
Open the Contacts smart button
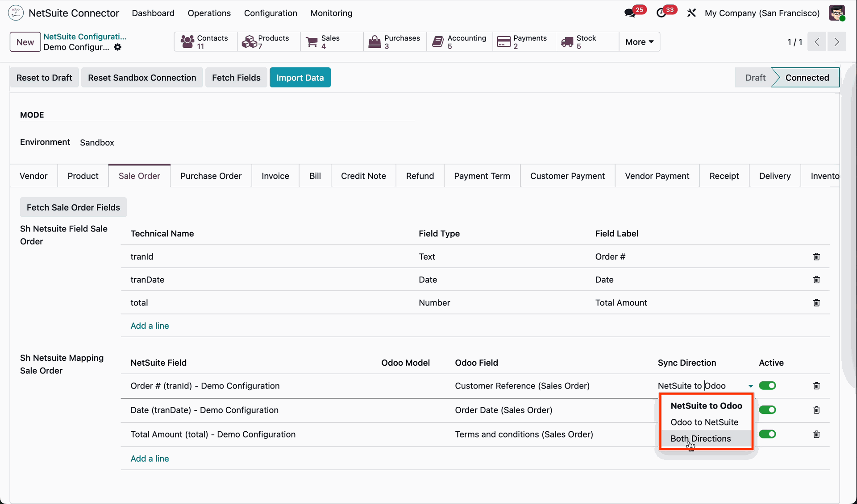(x=205, y=42)
